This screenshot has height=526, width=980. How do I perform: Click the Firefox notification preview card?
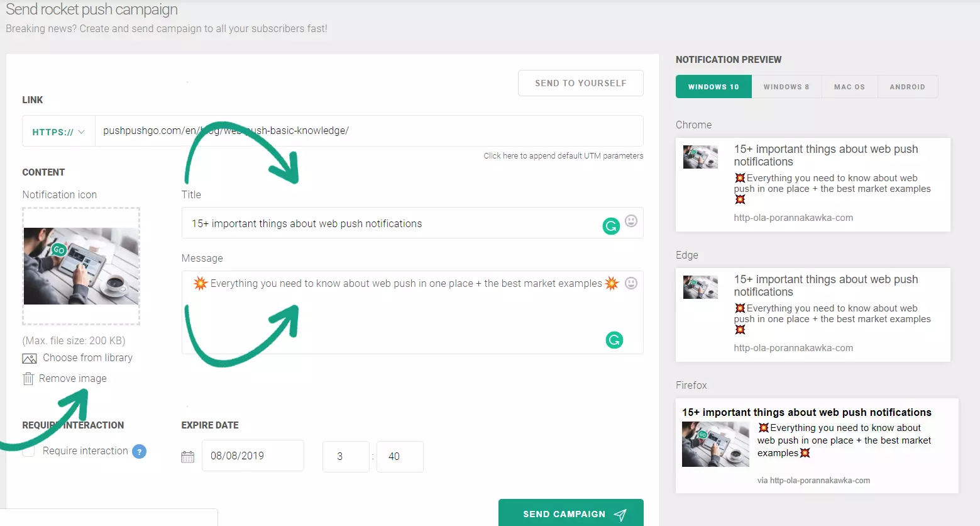(817, 445)
